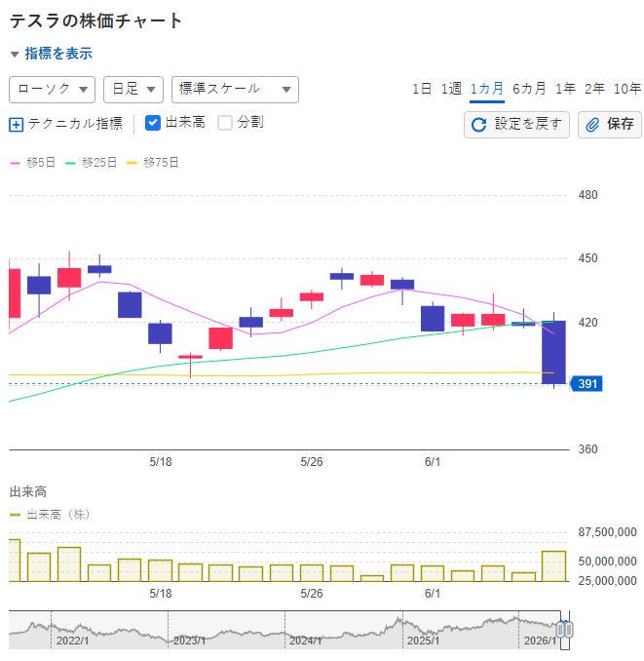
Task: Select the 2年 range tab
Action: click(x=594, y=89)
